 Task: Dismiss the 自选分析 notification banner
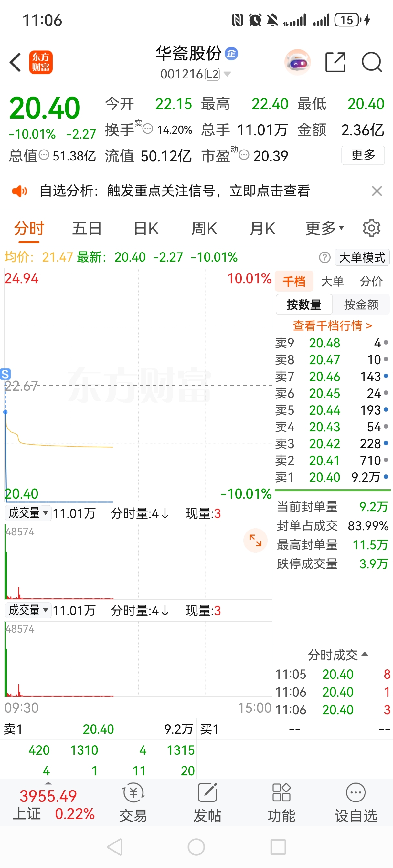(x=377, y=191)
